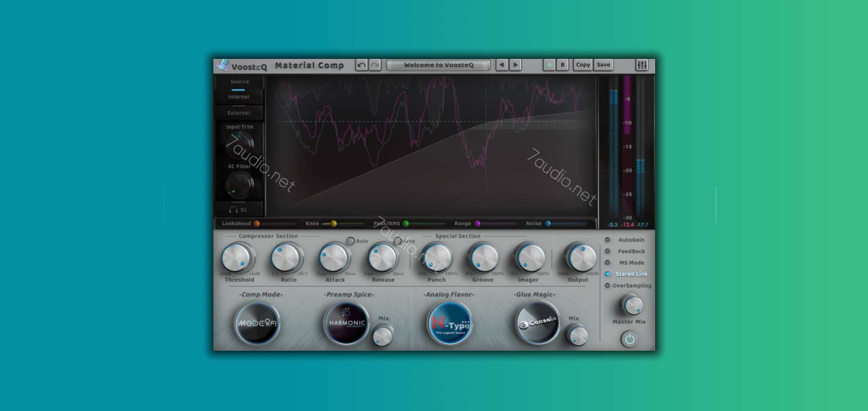Viewport: 868px width, 411px height.
Task: Go to the previous preset arrow
Action: tap(502, 65)
